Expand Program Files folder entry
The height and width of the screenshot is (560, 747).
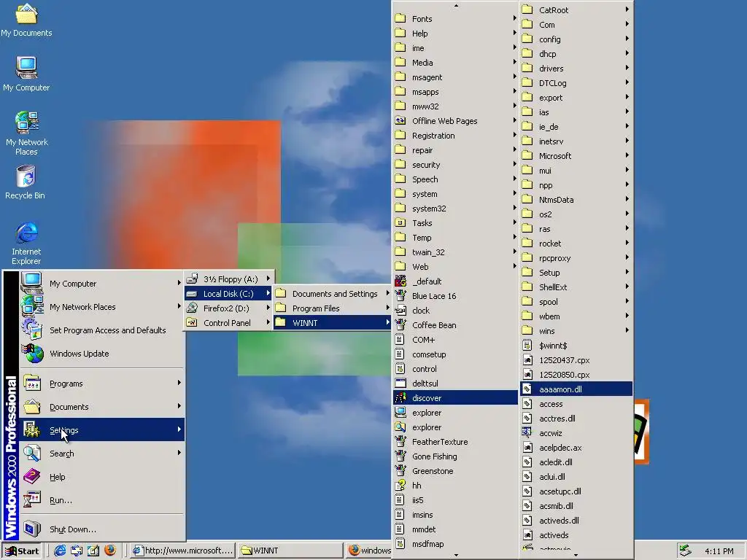(x=333, y=308)
